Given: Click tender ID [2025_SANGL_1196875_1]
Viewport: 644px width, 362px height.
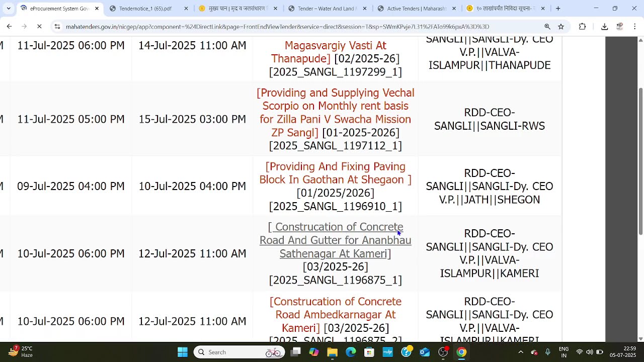Looking at the screenshot, I should (x=335, y=280).
